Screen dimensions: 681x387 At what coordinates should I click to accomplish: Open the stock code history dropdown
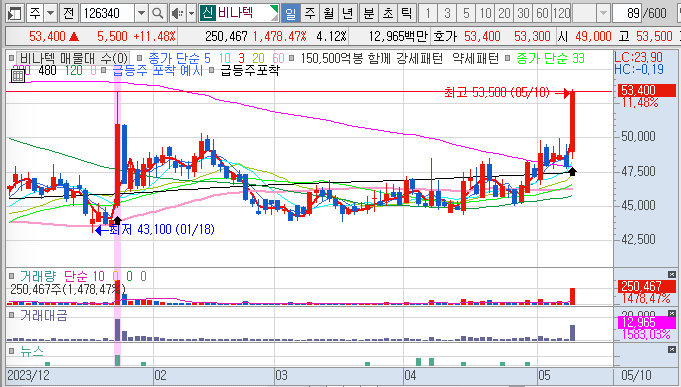tap(141, 13)
